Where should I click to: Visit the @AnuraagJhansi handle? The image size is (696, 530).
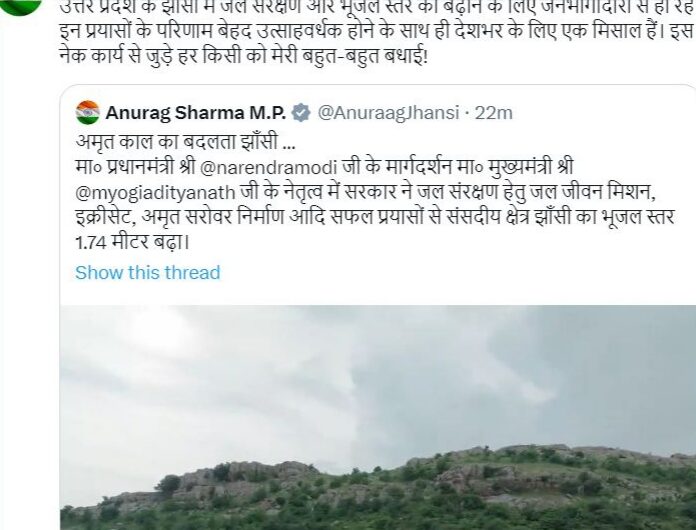pos(388,113)
